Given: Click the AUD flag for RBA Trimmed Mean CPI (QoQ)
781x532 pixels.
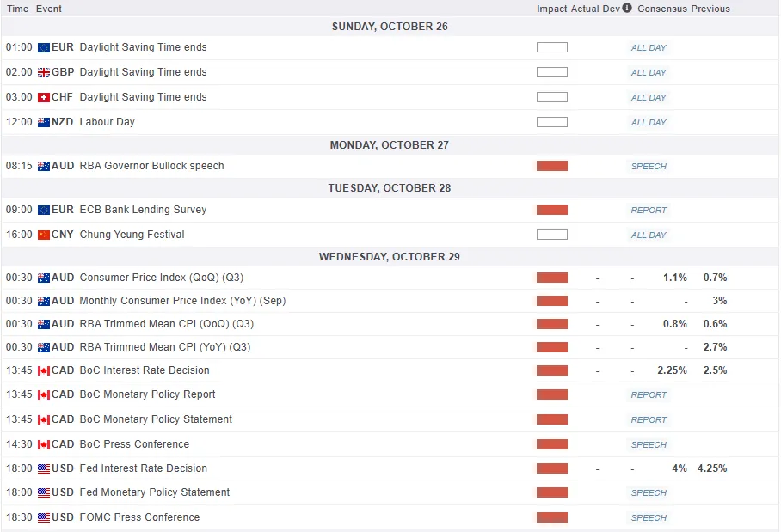Looking at the screenshot, I should (x=44, y=325).
